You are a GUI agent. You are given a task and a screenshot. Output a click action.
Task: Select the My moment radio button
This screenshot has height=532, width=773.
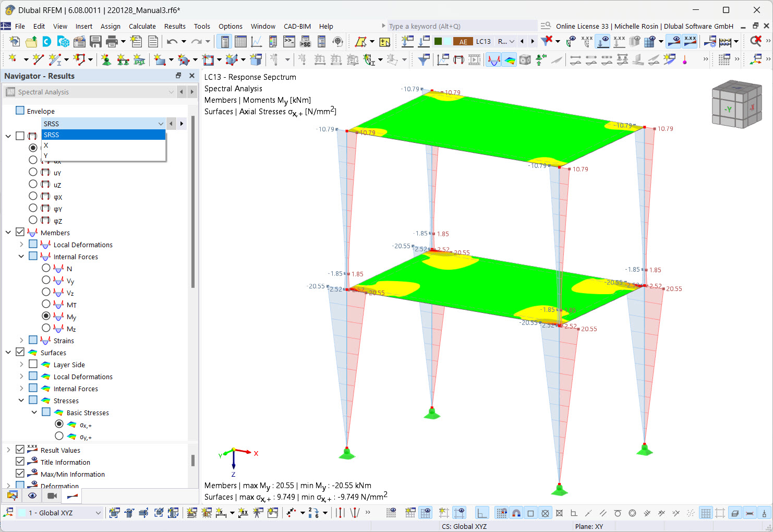[x=46, y=316]
